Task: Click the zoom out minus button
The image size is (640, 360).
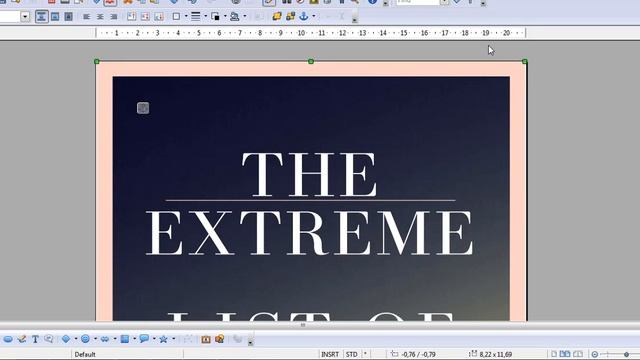Action: pos(595,355)
